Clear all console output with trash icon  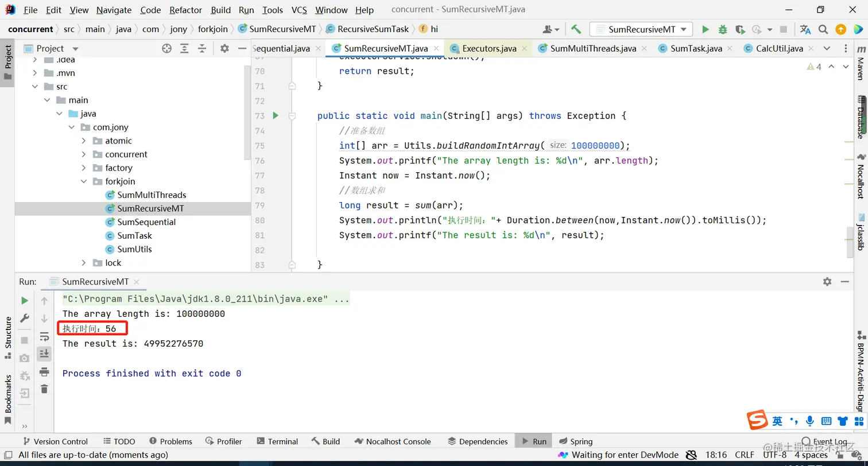(44, 389)
